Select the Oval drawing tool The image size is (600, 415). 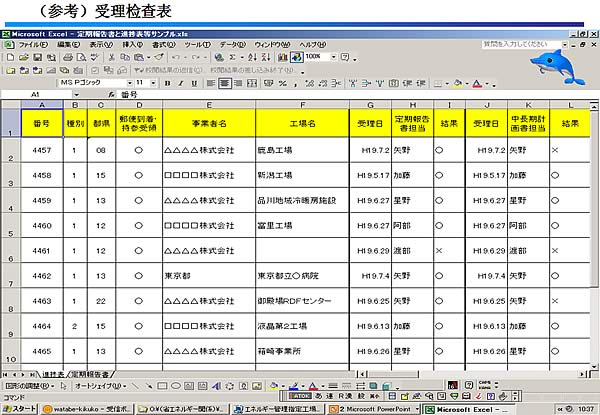pos(176,386)
